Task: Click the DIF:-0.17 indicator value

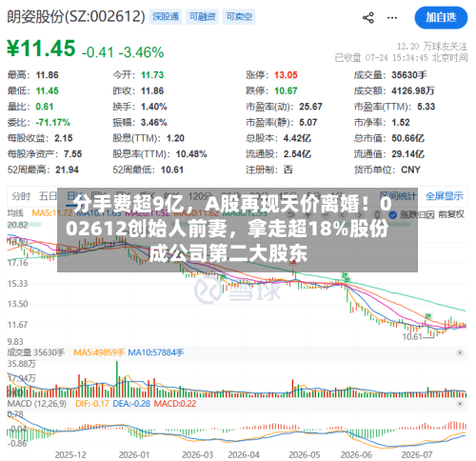Action: [92, 404]
